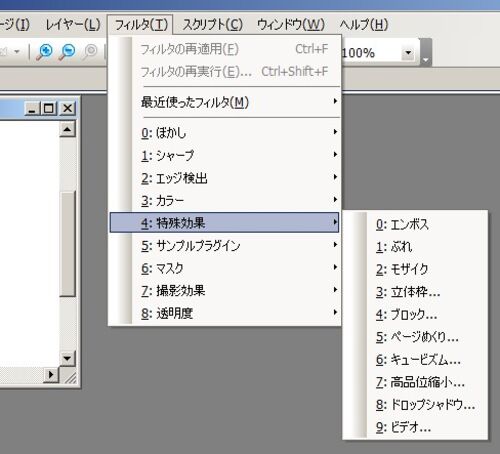The height and width of the screenshot is (454, 500).
Task: Open the スクリプト(C) menu
Action: [212, 25]
